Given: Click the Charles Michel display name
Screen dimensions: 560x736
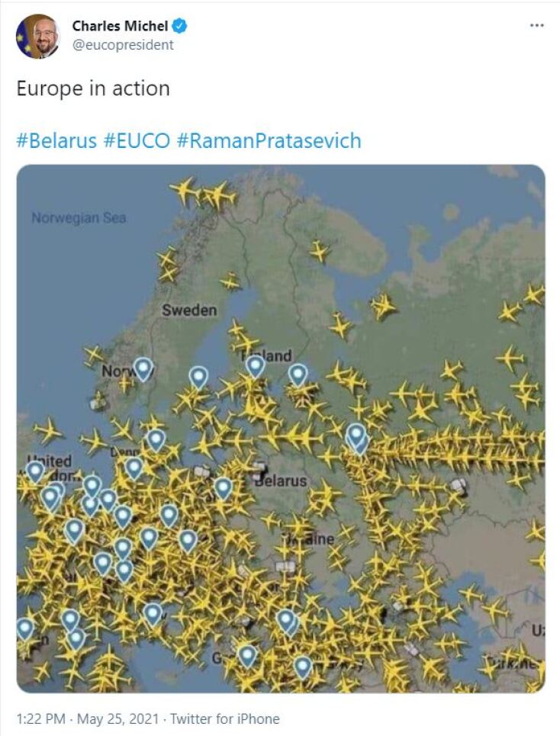Looking at the screenshot, I should click(120, 27).
